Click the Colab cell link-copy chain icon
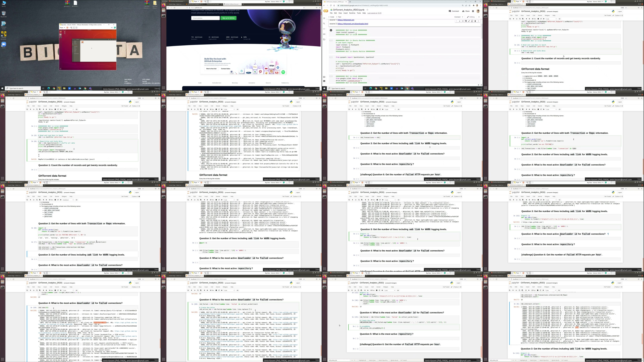 pos(462,21)
